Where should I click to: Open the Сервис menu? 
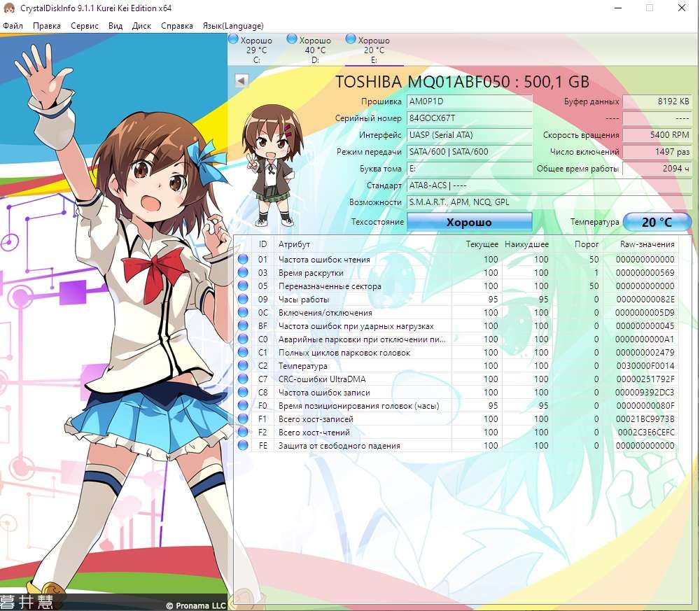click(85, 26)
